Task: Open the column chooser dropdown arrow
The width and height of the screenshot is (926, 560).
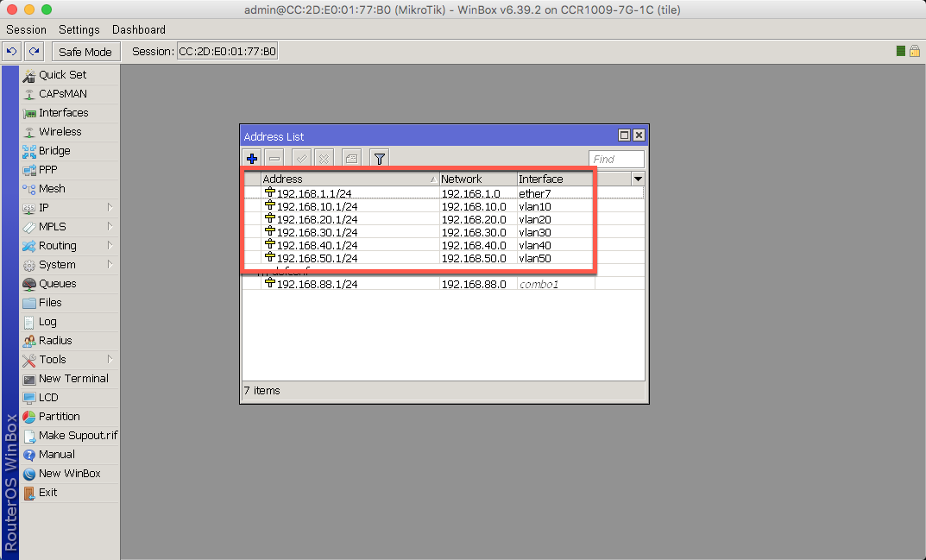Action: click(638, 179)
